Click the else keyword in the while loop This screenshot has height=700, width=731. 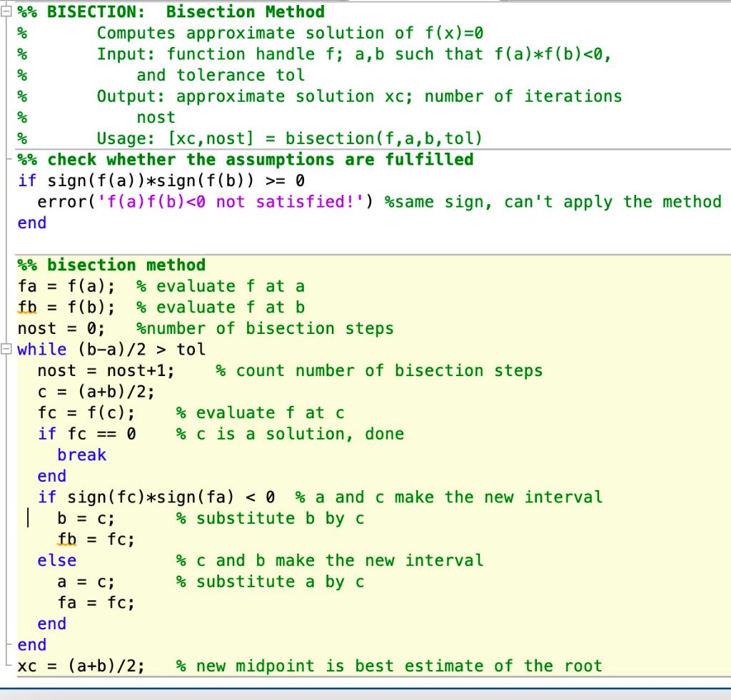click(x=56, y=560)
